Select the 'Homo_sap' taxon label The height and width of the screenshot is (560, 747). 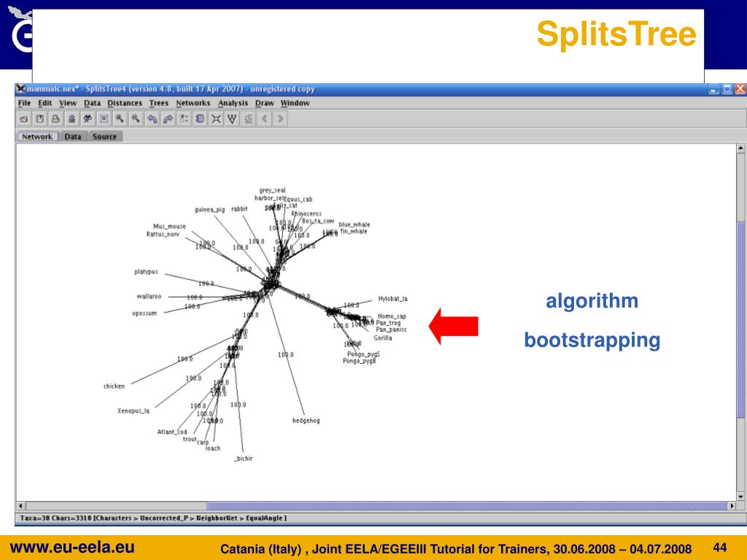(392, 316)
